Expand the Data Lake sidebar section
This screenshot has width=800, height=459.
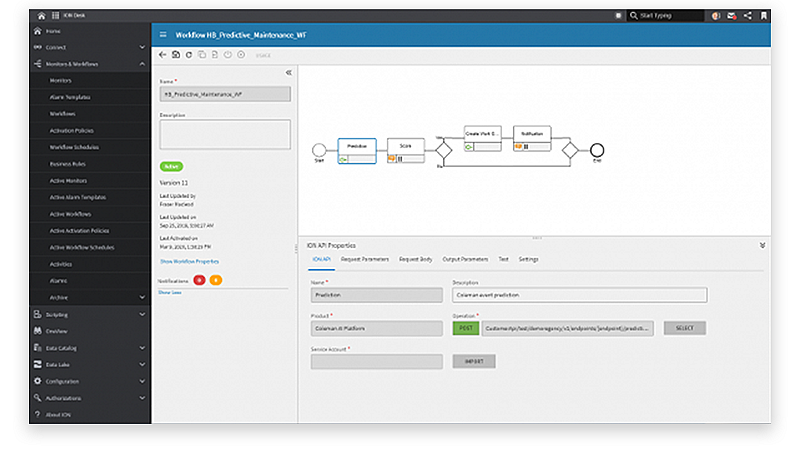click(x=90, y=365)
